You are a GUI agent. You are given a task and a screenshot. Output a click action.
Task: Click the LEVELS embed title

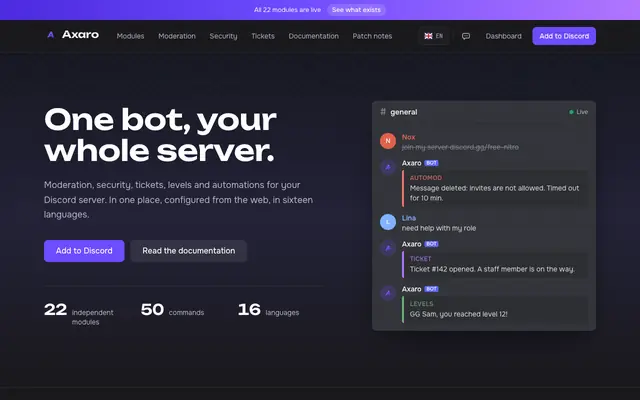[421, 304]
